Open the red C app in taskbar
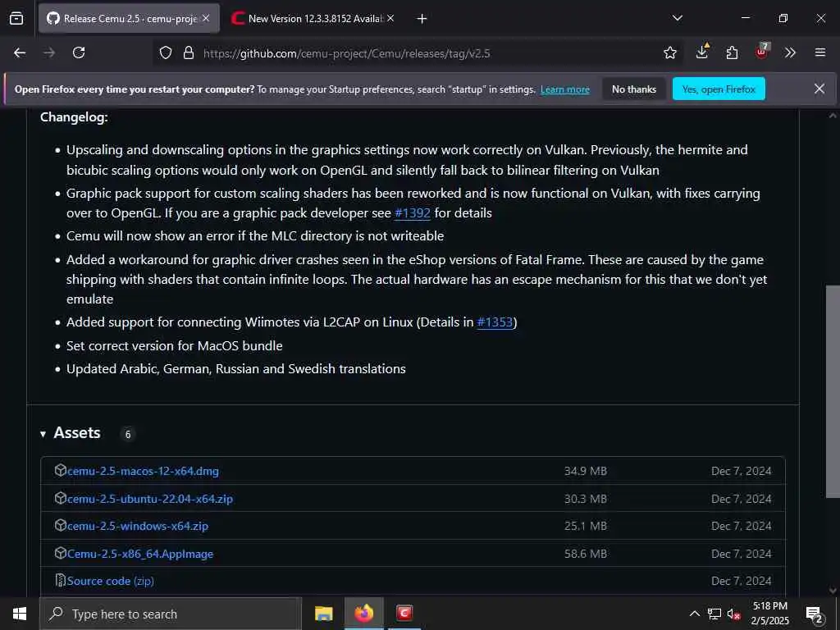The image size is (840, 630). (404, 614)
